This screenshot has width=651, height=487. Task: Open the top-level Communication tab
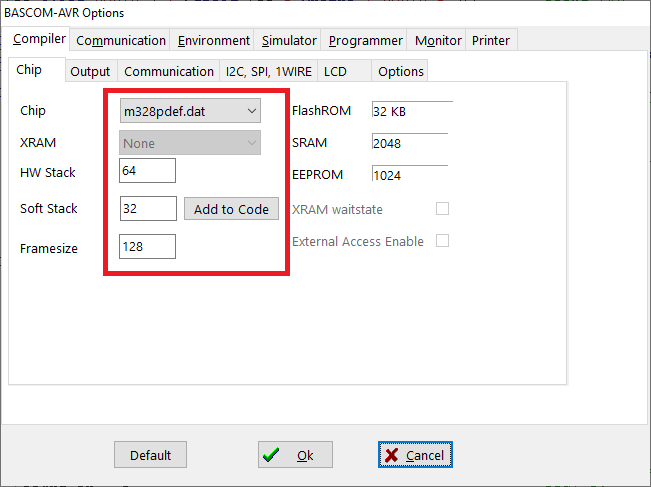[120, 41]
